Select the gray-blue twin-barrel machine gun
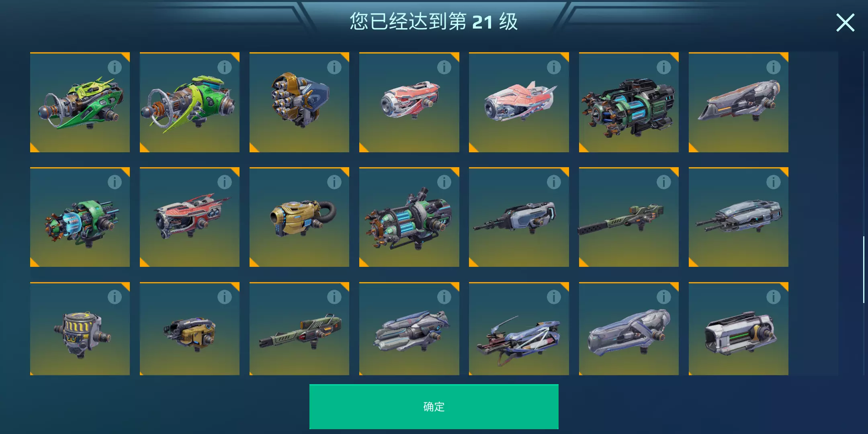This screenshot has height=434, width=868. coord(739,217)
